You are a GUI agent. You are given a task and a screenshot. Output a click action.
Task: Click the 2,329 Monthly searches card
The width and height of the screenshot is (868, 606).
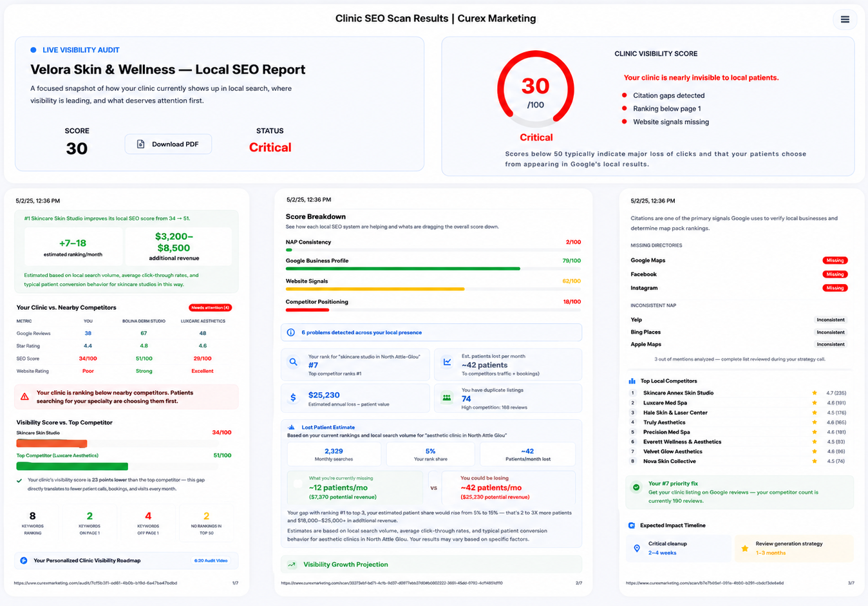[x=334, y=455]
